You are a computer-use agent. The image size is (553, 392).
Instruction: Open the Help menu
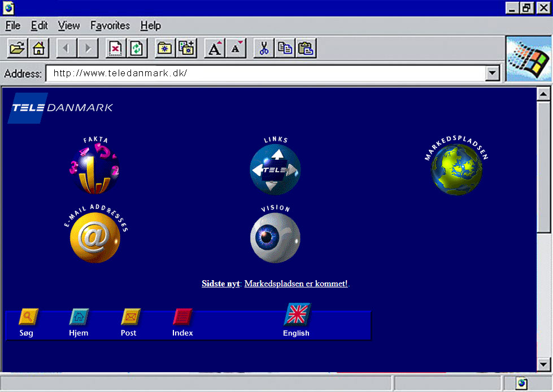151,26
